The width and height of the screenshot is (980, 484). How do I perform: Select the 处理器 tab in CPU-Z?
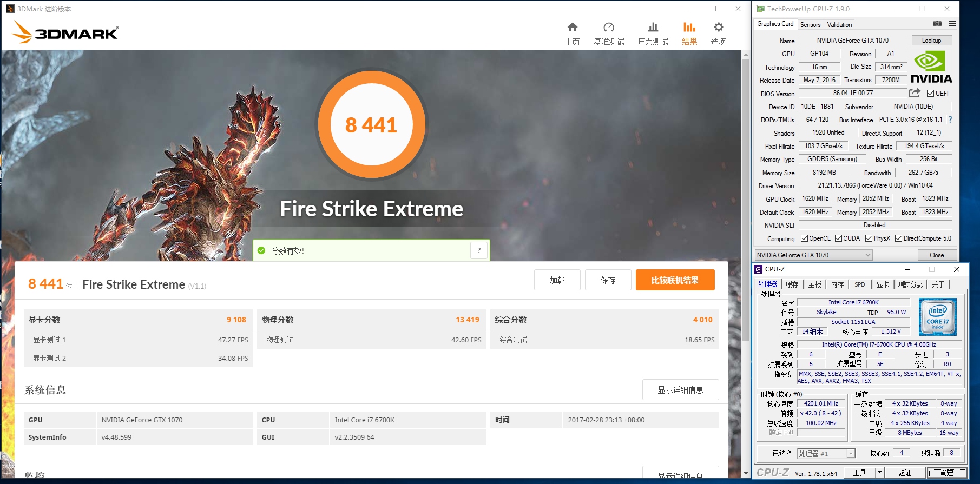(x=767, y=284)
